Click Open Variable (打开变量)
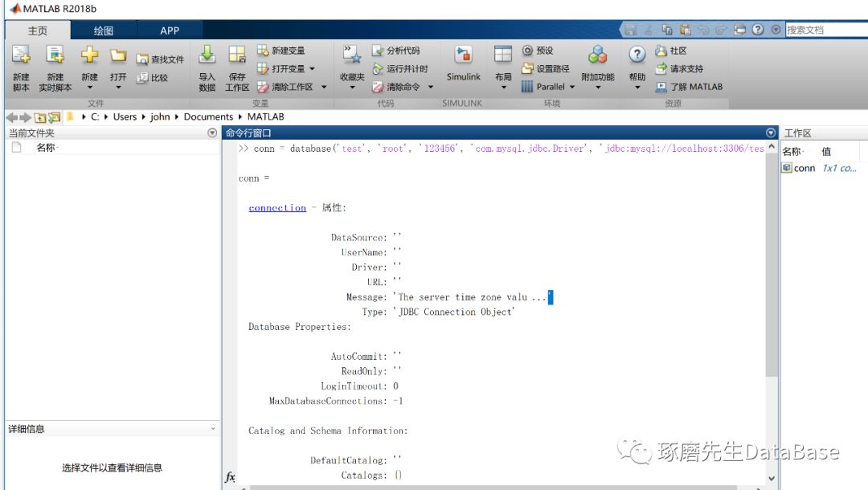 pyautogui.click(x=281, y=68)
